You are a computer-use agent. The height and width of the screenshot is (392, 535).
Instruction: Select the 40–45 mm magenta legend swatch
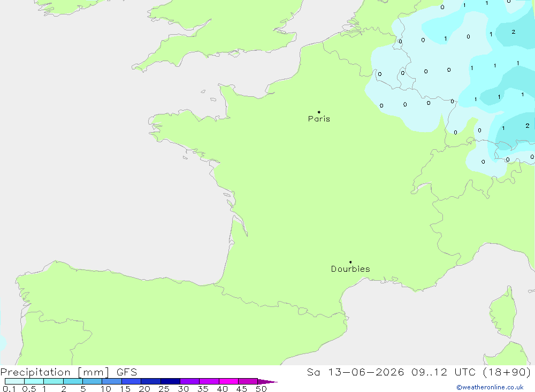click(228, 381)
